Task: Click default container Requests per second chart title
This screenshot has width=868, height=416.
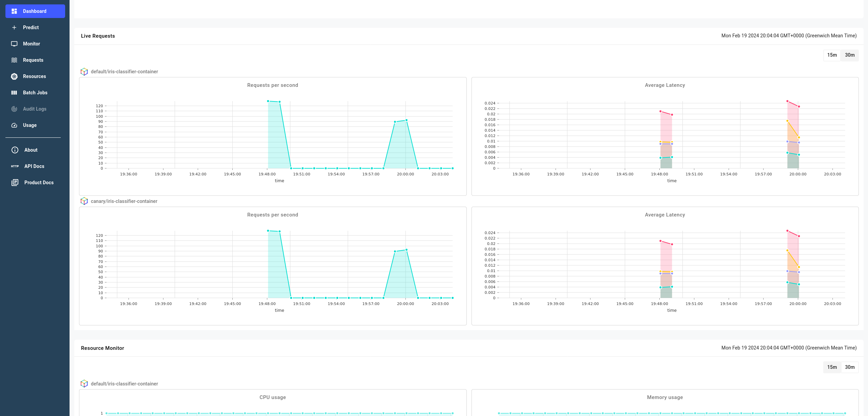Action: click(x=272, y=85)
